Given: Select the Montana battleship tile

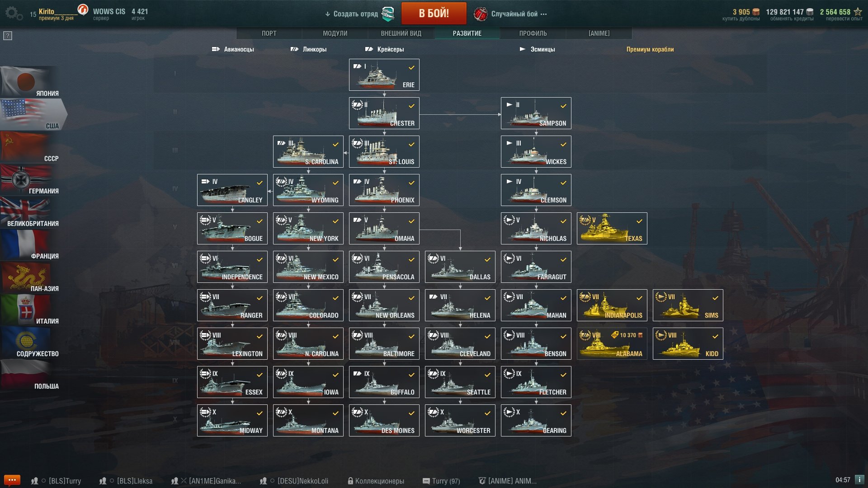Looking at the screenshot, I should click(308, 421).
